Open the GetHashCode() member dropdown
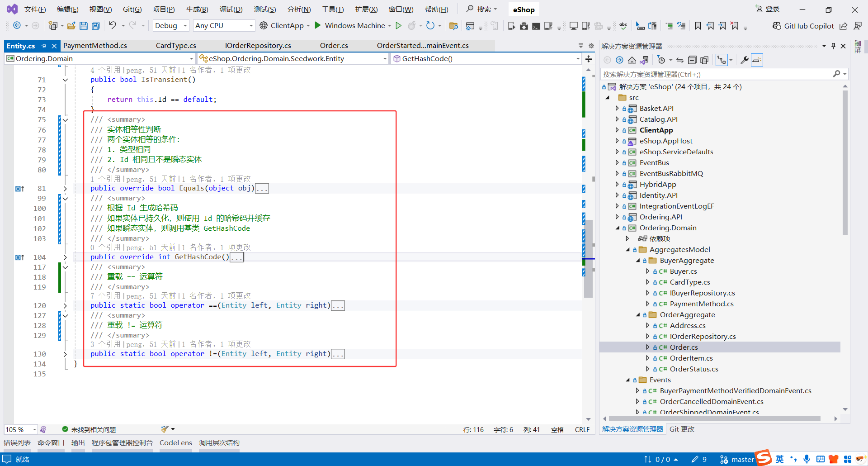 [486, 59]
